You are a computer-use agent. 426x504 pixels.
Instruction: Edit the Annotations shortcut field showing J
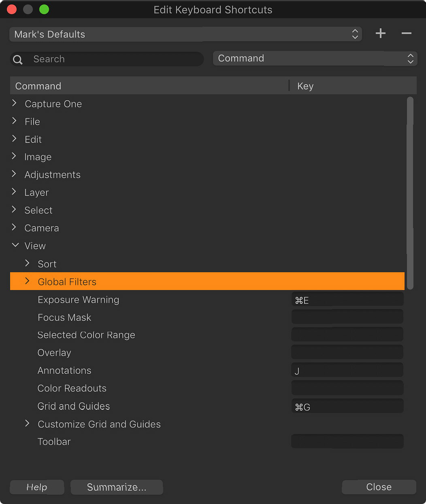pyautogui.click(x=347, y=371)
